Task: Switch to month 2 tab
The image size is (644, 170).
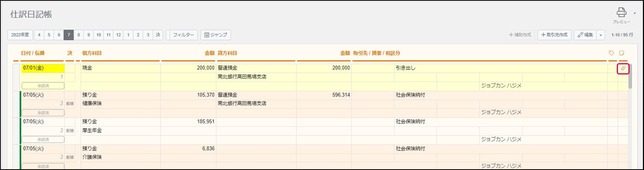Action: click(x=138, y=35)
